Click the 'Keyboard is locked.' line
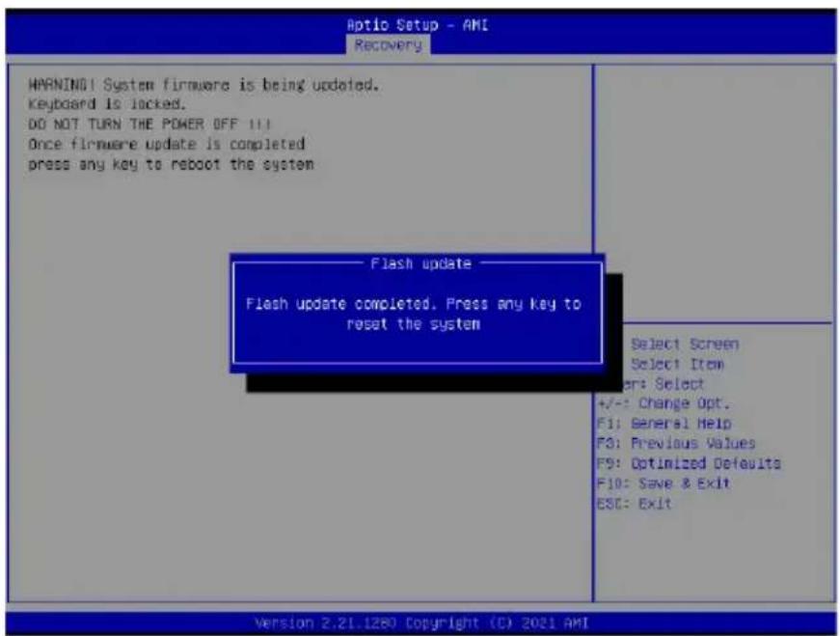 (107, 103)
